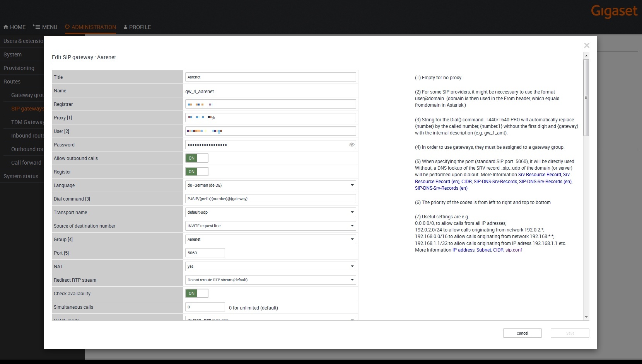Image resolution: width=642 pixels, height=364 pixels.
Task: Click dialog scrollbar down arrow
Action: click(586, 317)
